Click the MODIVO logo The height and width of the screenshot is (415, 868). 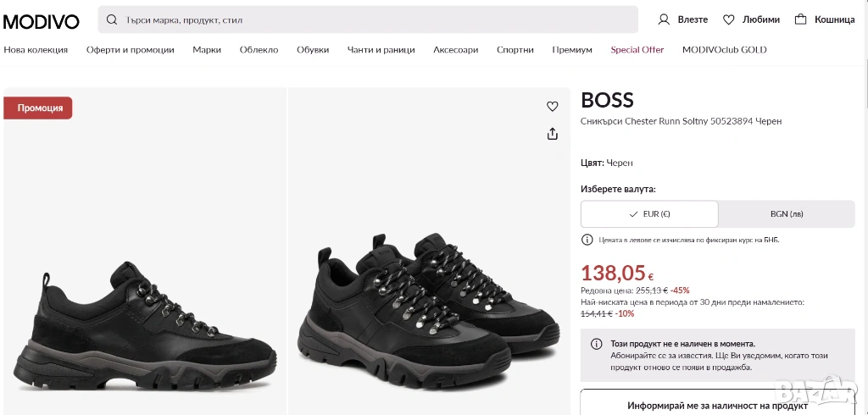(42, 21)
